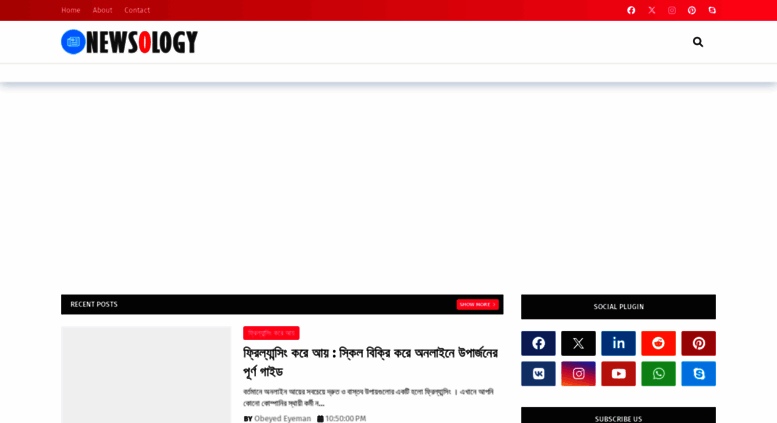Click the Instagram icon in top bar
777x423 pixels.
(672, 10)
